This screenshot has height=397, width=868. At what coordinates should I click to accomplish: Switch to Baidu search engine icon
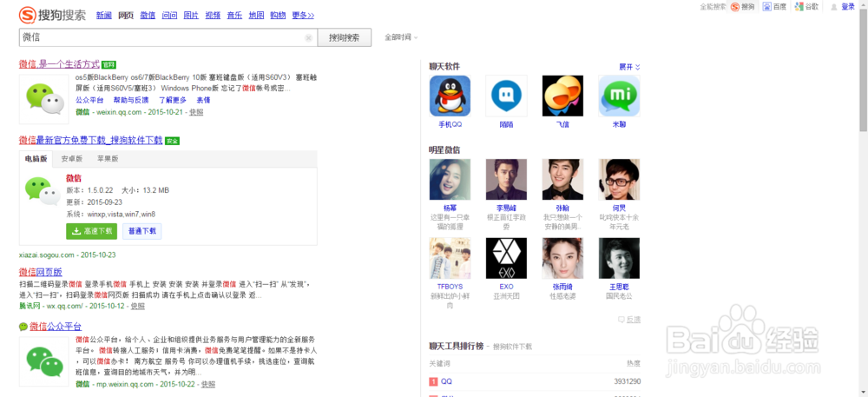(767, 7)
